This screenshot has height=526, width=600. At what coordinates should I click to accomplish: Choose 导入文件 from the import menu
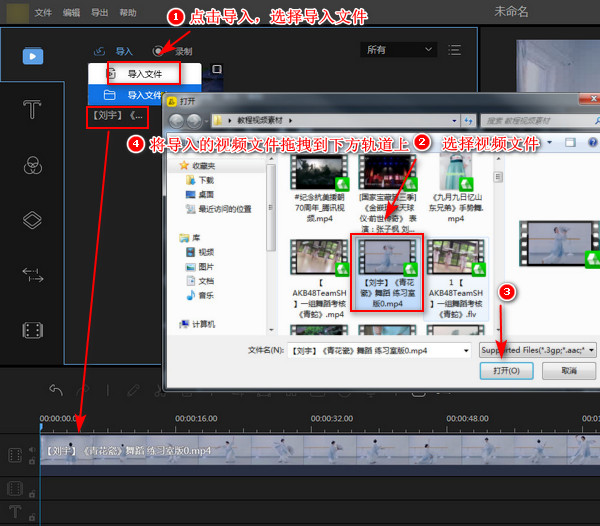[x=145, y=74]
